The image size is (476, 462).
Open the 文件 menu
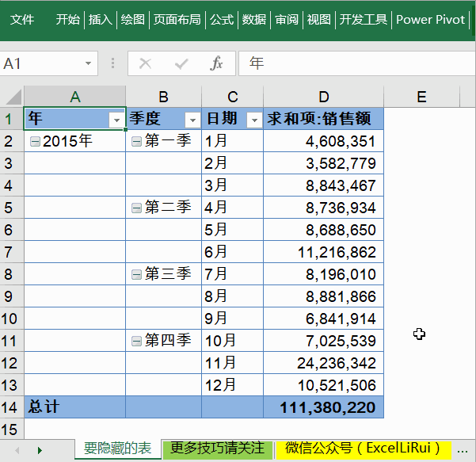[22, 20]
